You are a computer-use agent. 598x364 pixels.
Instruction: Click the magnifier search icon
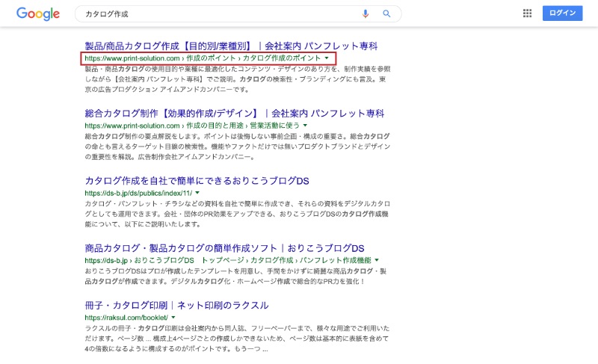click(386, 13)
